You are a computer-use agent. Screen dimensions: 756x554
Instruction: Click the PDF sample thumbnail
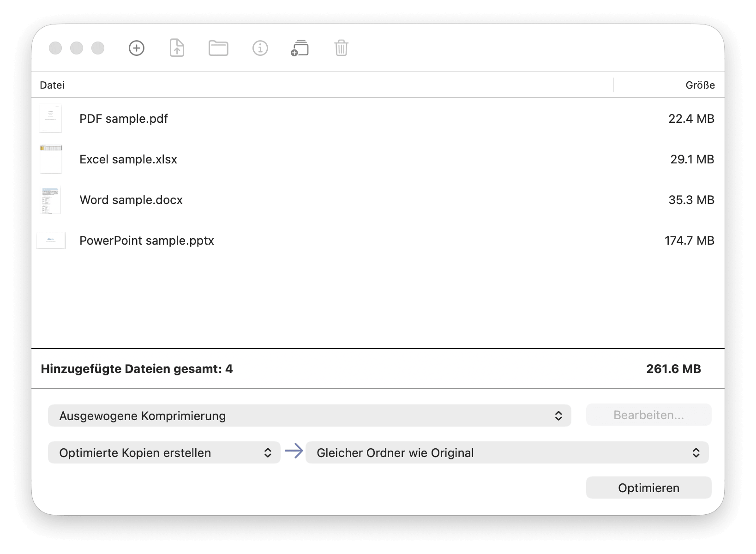pyautogui.click(x=50, y=119)
